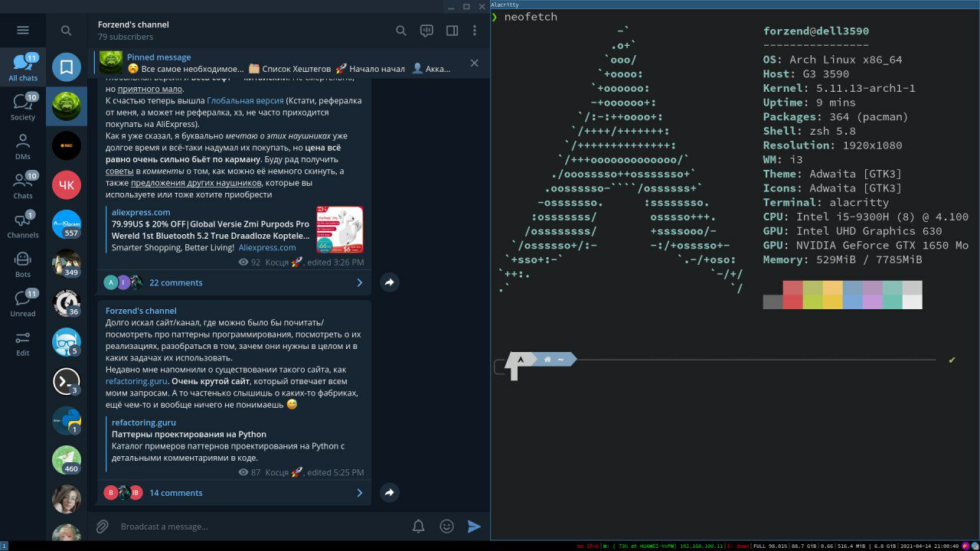
Task: Open the three-dot channel options menu
Action: [x=475, y=31]
